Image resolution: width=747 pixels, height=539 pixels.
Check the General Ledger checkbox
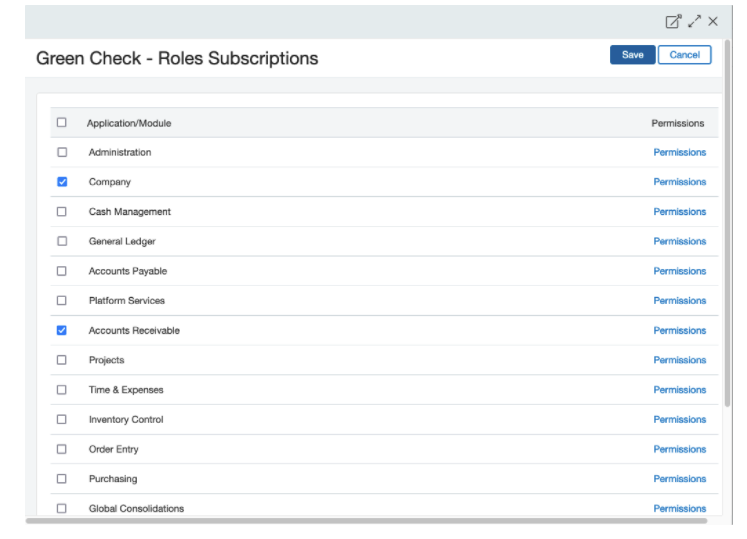[x=62, y=241]
